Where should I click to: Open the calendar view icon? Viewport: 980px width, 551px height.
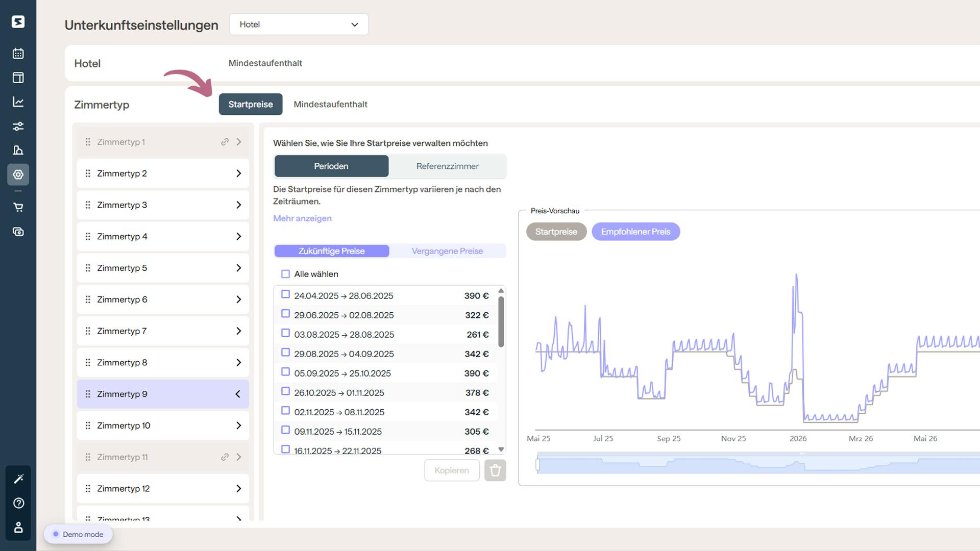pos(18,54)
